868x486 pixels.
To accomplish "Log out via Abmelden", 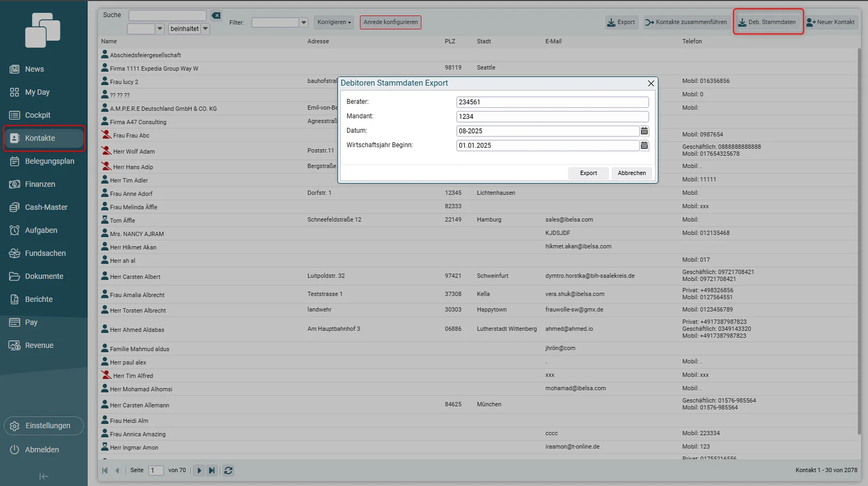I will [42, 450].
